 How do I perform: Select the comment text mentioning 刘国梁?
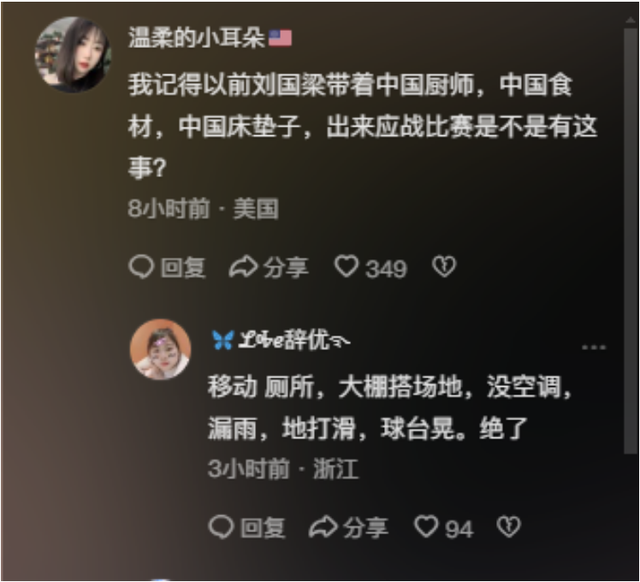coord(362,127)
